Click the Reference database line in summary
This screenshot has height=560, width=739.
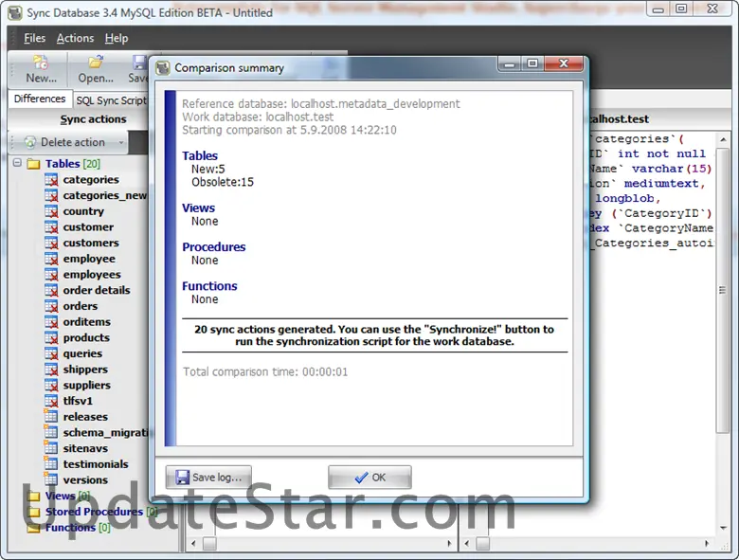(321, 103)
